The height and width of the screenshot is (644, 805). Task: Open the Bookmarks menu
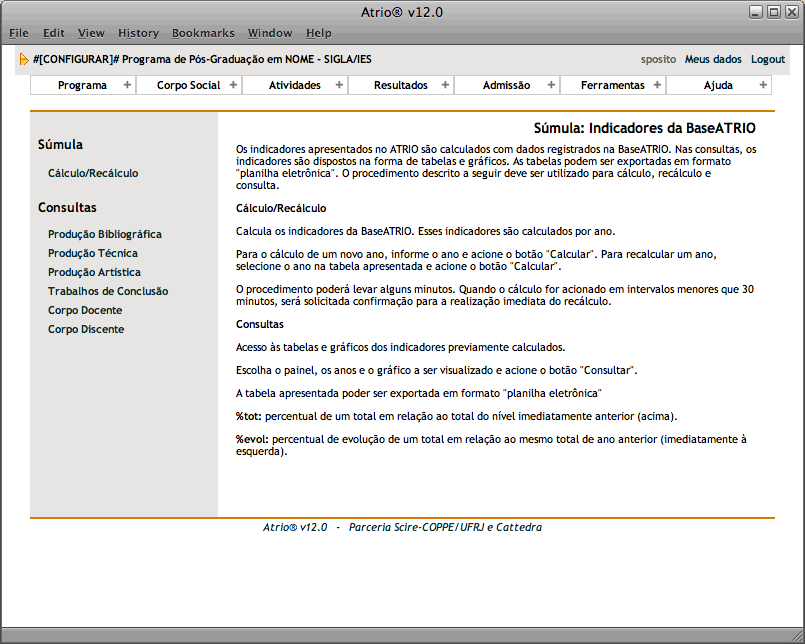point(202,33)
